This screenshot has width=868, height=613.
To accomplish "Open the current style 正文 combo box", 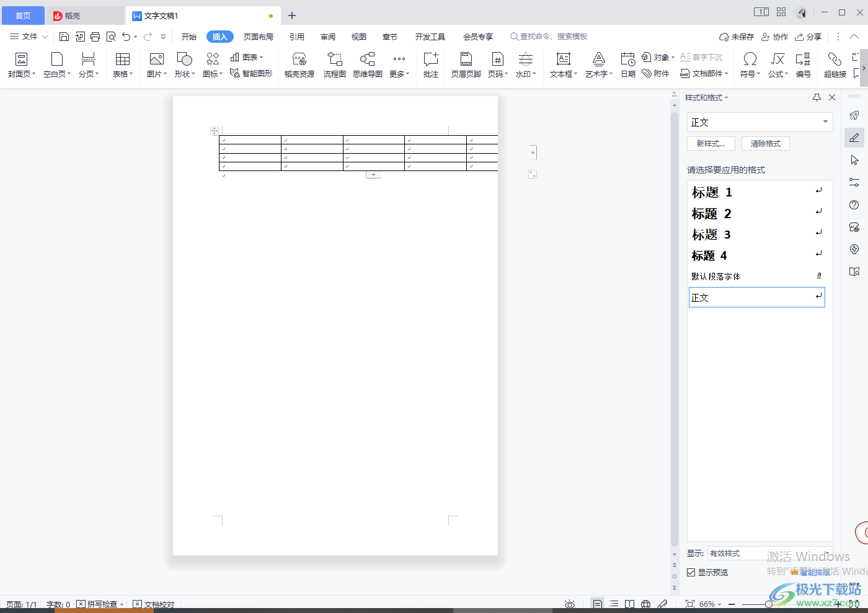I will pos(759,122).
